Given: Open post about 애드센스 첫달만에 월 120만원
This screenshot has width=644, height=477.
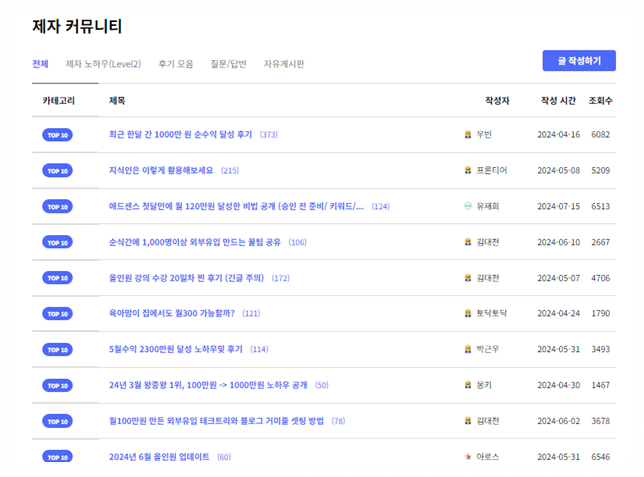Looking at the screenshot, I should coord(236,206).
